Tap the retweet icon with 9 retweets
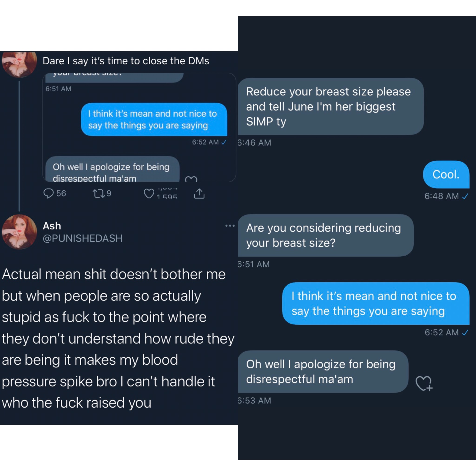The image size is (476, 476). click(x=99, y=193)
